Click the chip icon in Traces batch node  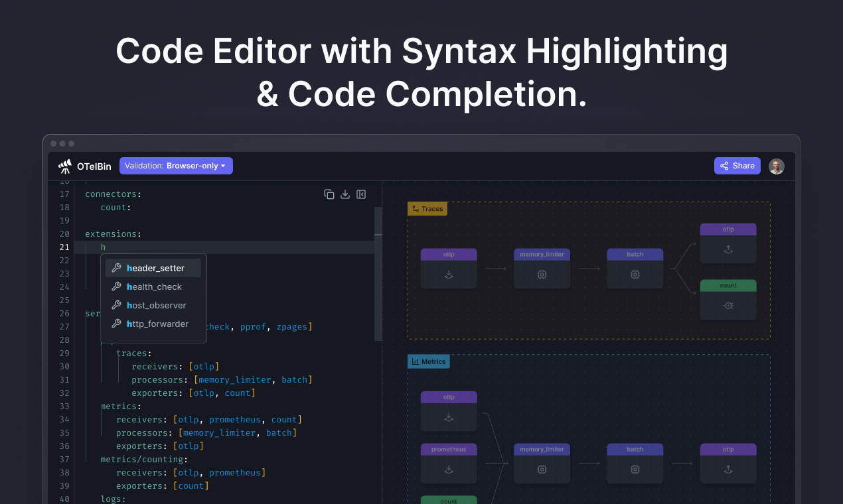[635, 275]
